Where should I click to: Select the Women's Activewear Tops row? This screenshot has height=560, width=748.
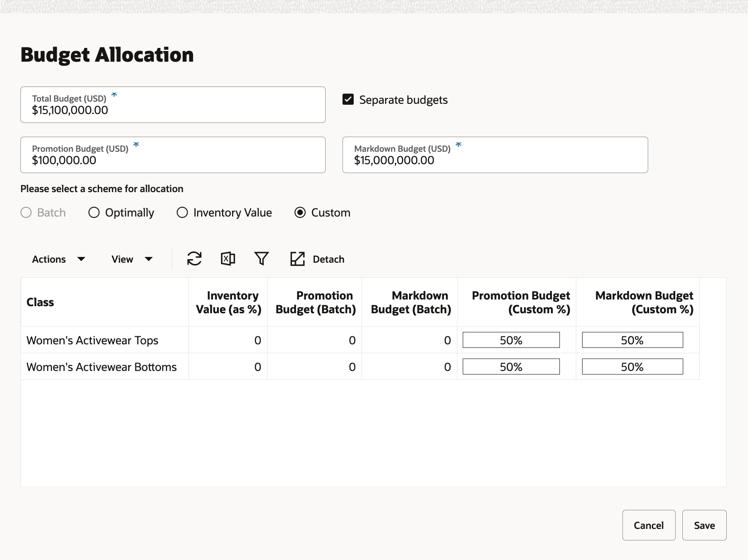point(92,340)
